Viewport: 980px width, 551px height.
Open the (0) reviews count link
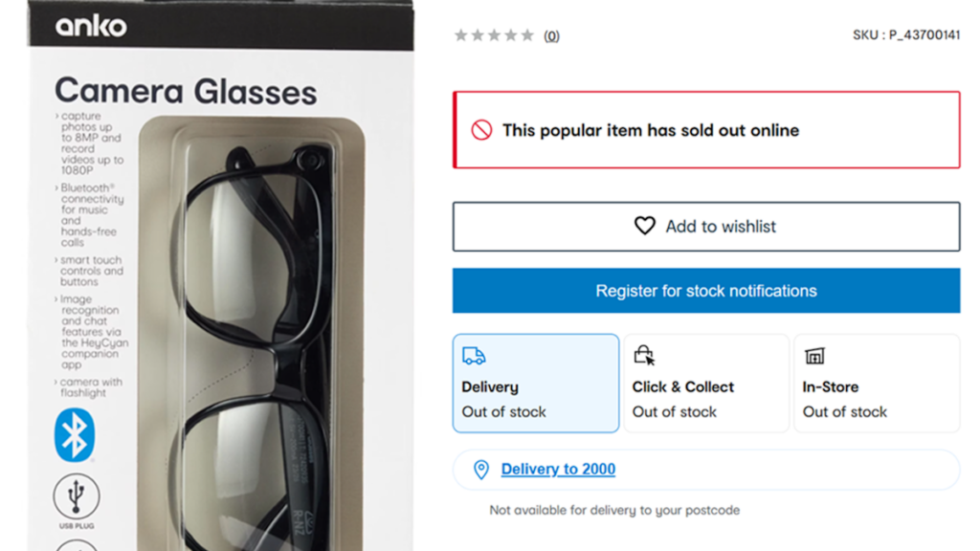point(551,35)
